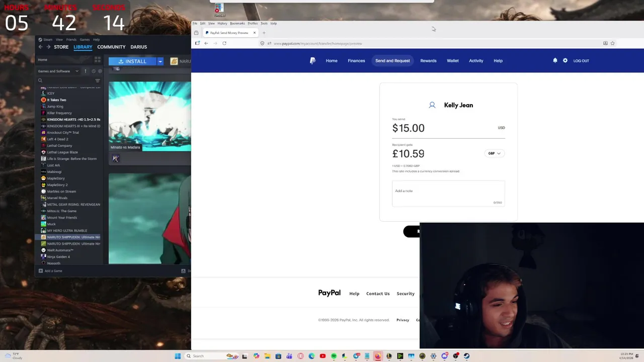
Task: Open PayPal Activity page
Action: tap(476, 60)
